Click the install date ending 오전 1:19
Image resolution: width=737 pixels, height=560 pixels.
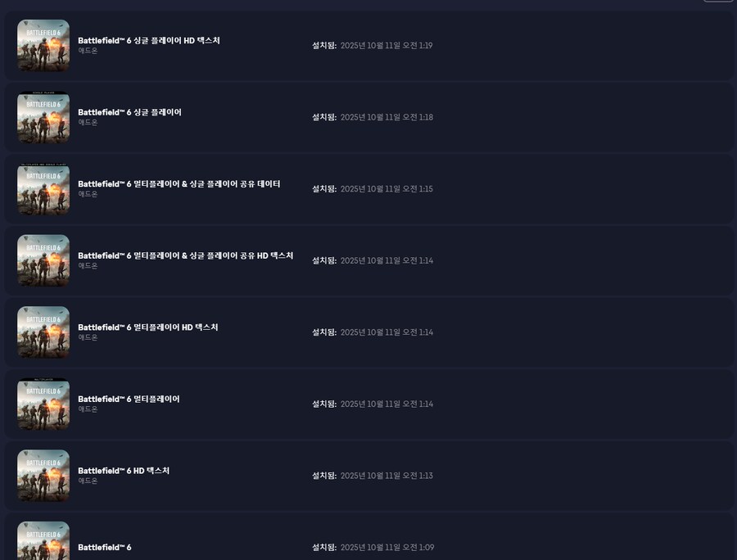coord(386,46)
